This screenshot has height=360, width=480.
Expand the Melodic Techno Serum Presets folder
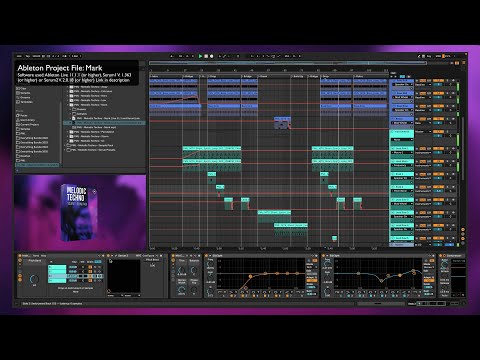click(65, 150)
